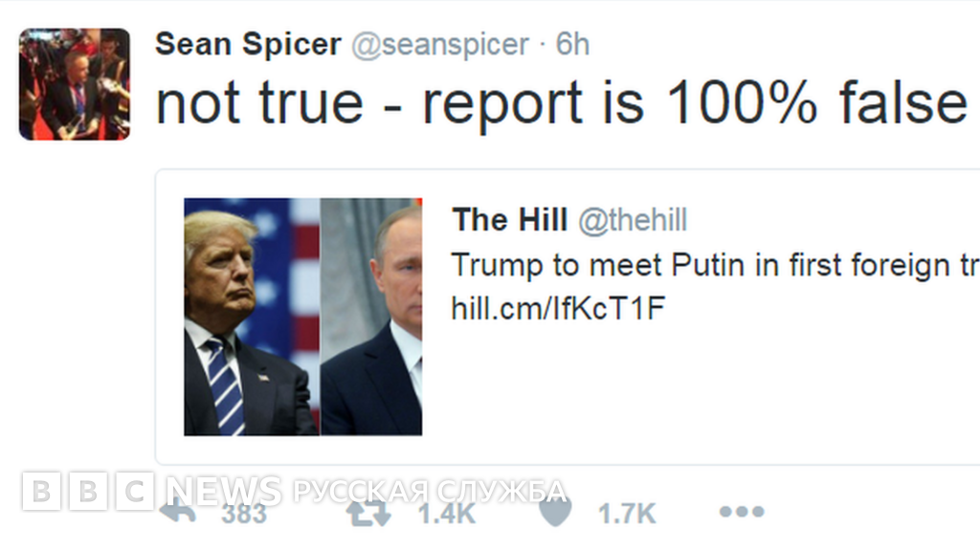The image size is (980, 551).
Task: Click the NEWS wordmark in watermark
Action: click(x=224, y=491)
